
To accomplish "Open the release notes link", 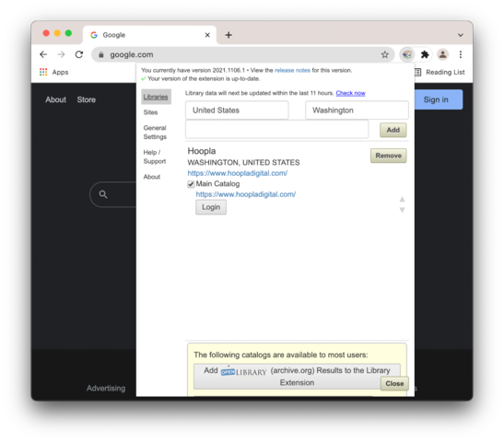I will 292,70.
